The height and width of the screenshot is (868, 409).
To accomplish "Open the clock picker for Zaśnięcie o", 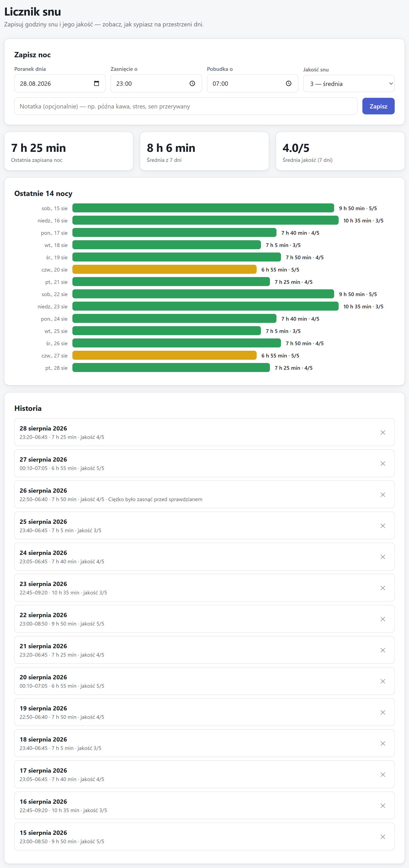I will (x=192, y=83).
